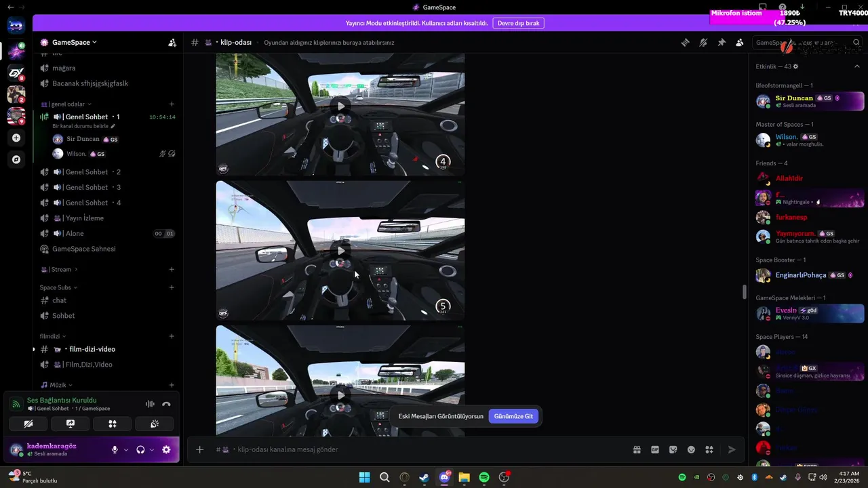Click Günümüze Git button

coord(513,416)
